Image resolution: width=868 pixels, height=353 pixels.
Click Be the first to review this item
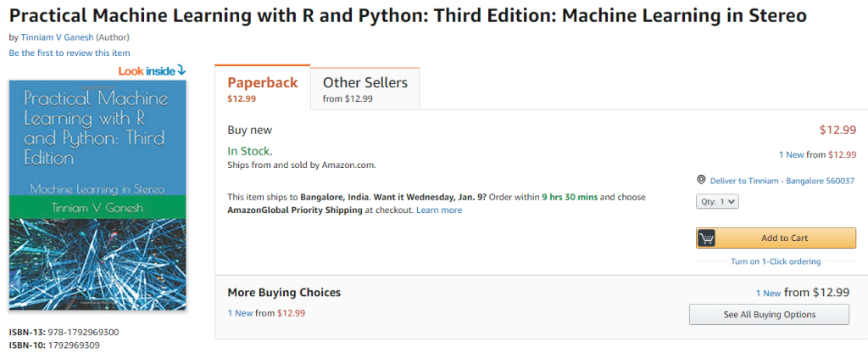(70, 53)
